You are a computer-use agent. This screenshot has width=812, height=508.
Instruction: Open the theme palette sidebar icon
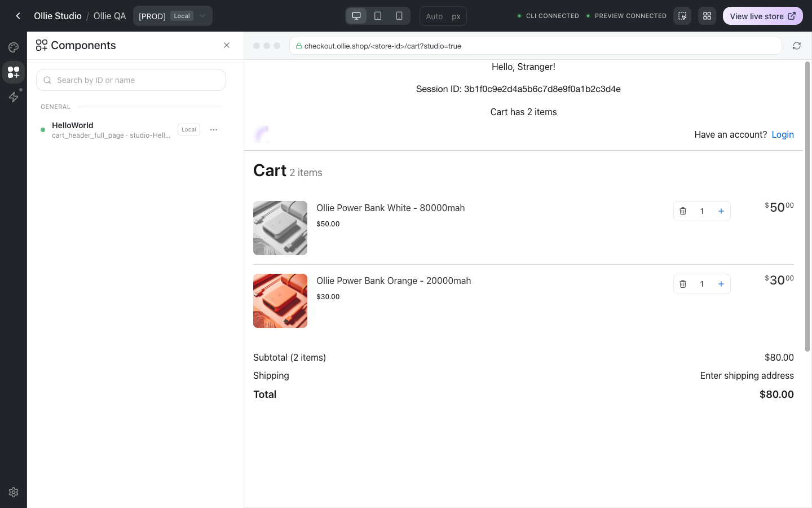click(x=14, y=47)
